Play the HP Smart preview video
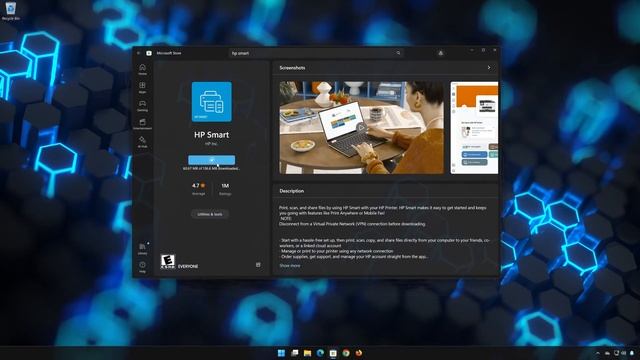This screenshot has width=640, height=360. click(361, 127)
